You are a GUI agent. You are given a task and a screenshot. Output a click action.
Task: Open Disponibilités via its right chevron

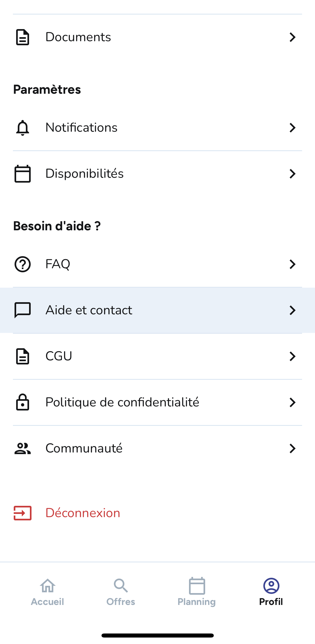(292, 174)
